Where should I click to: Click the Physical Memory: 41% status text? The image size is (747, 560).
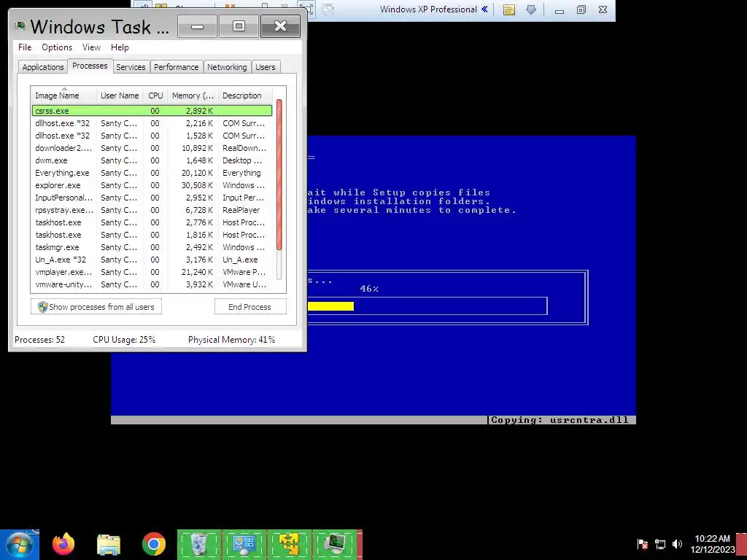(x=231, y=340)
